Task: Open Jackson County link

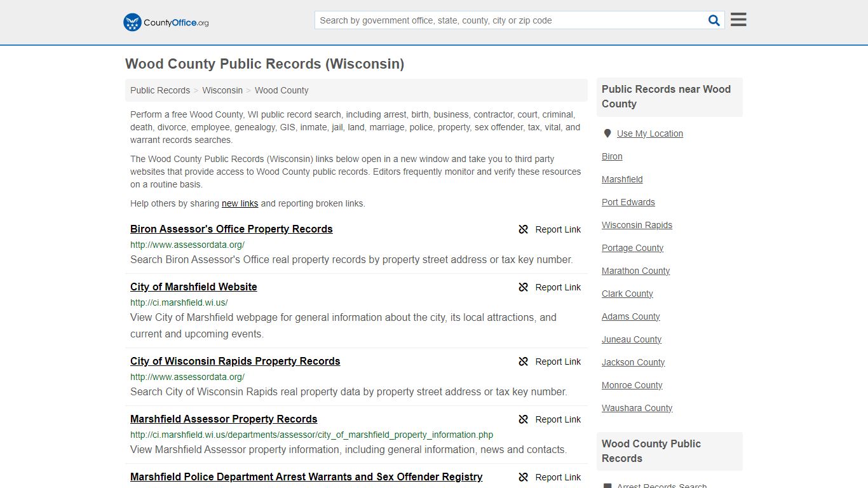Action: [x=633, y=362]
